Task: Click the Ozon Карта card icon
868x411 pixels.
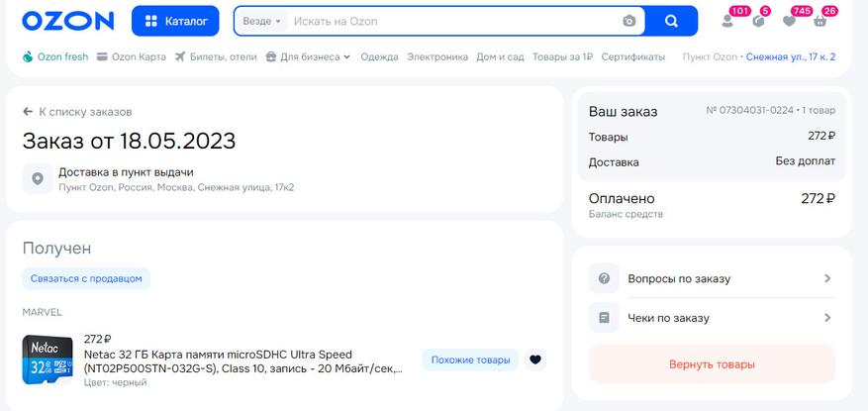Action: [x=102, y=56]
